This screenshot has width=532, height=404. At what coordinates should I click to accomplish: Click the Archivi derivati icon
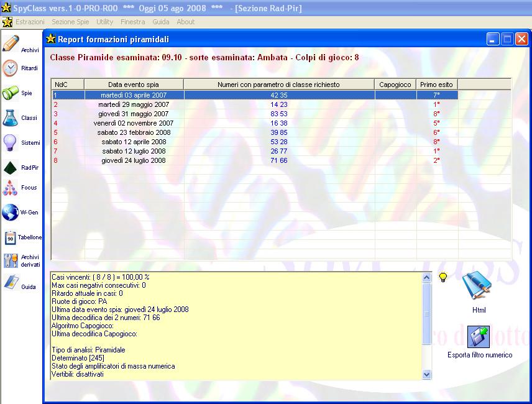[x=11, y=260]
